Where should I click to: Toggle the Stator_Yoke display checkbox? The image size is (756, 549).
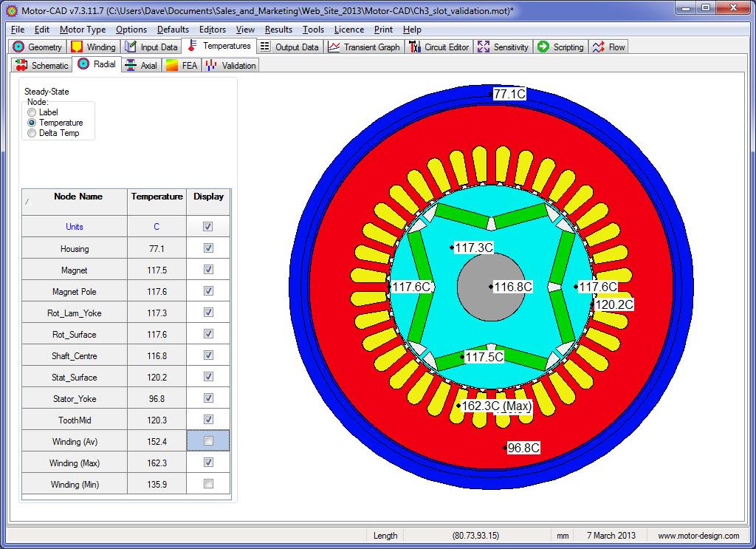click(x=208, y=398)
